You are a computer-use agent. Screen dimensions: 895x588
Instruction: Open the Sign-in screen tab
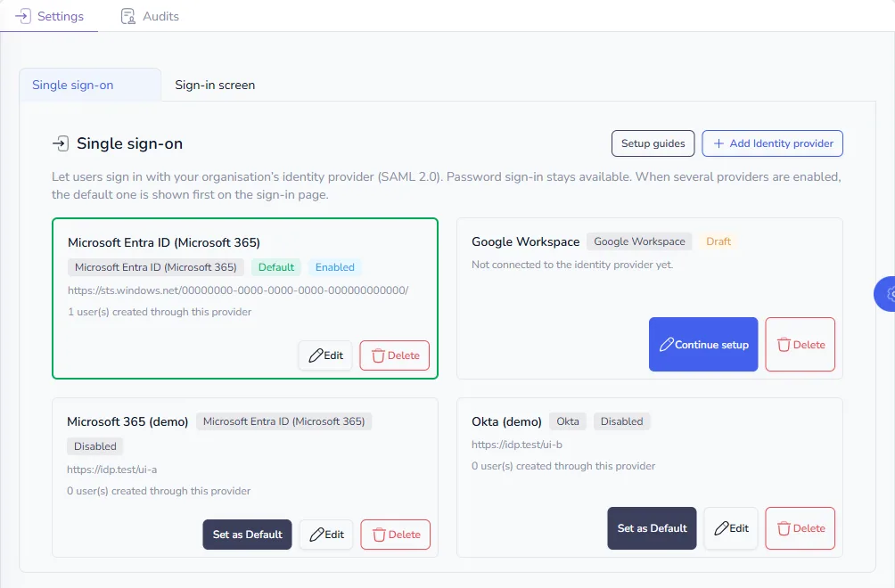(215, 85)
